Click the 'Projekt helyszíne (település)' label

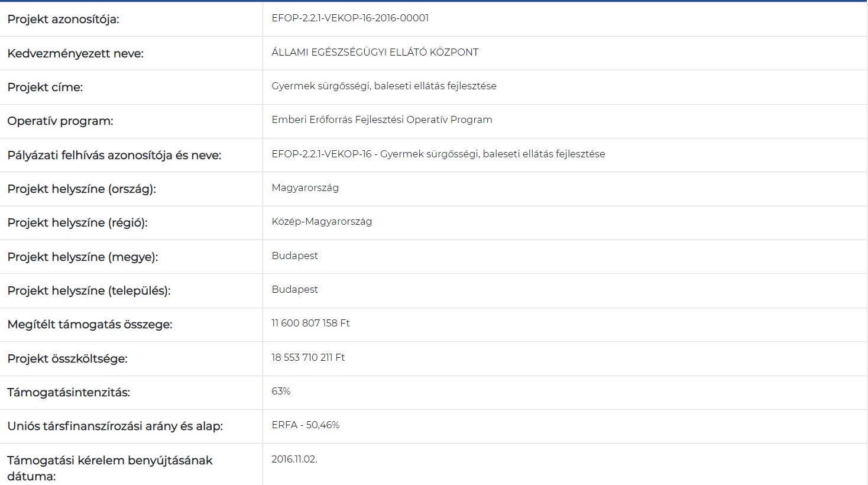[x=89, y=291]
